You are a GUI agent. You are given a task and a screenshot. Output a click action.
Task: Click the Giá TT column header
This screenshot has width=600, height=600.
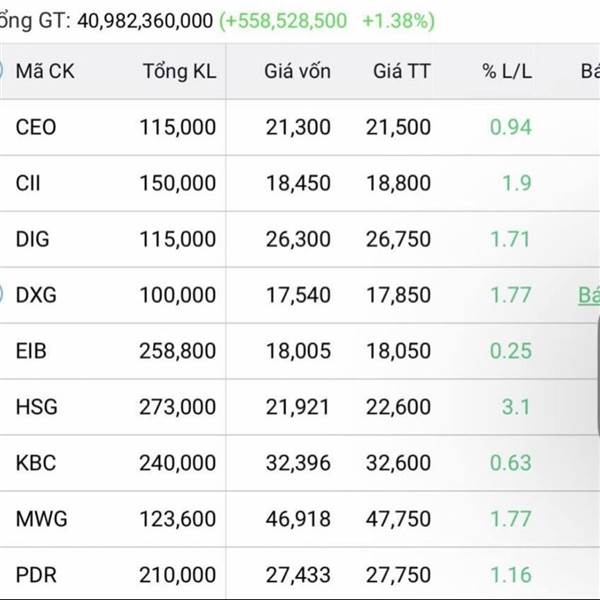pos(402,71)
